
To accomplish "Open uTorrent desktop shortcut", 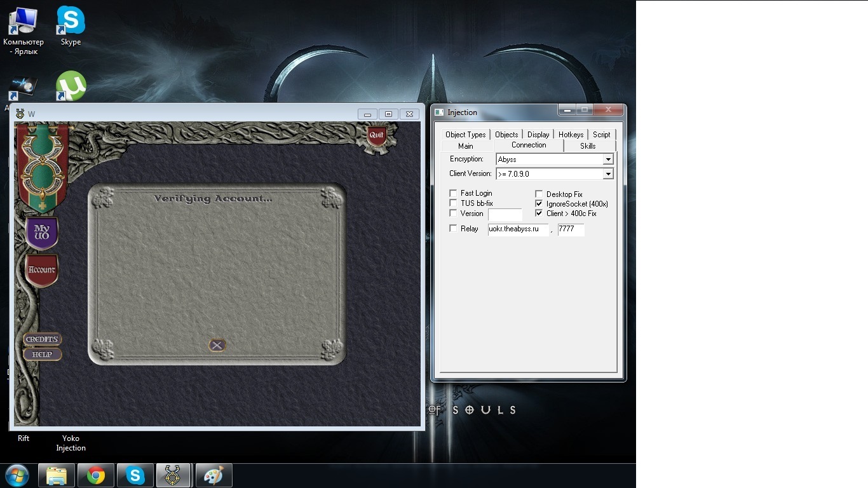I will click(x=71, y=86).
